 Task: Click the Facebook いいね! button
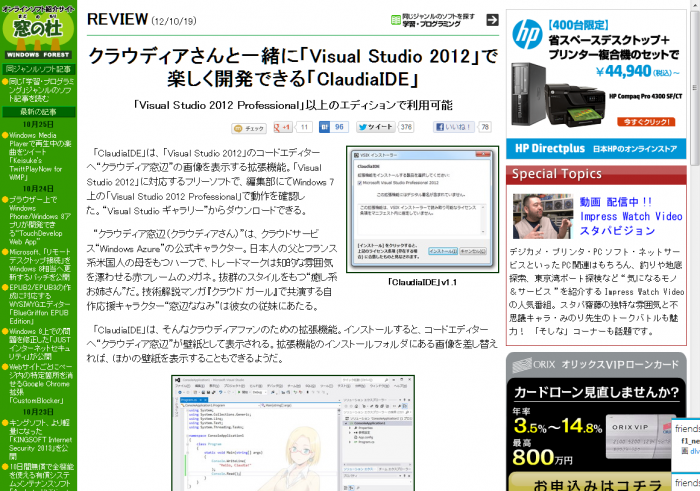(x=453, y=127)
